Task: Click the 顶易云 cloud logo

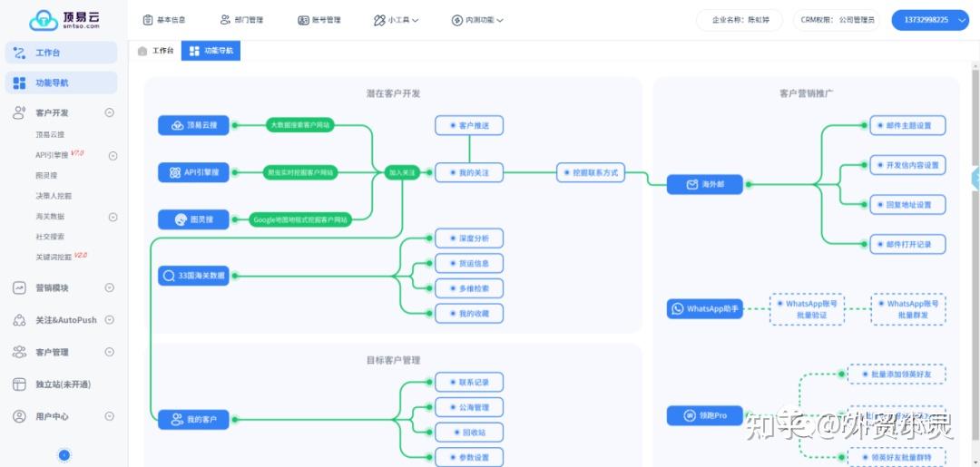Action: click(x=44, y=19)
